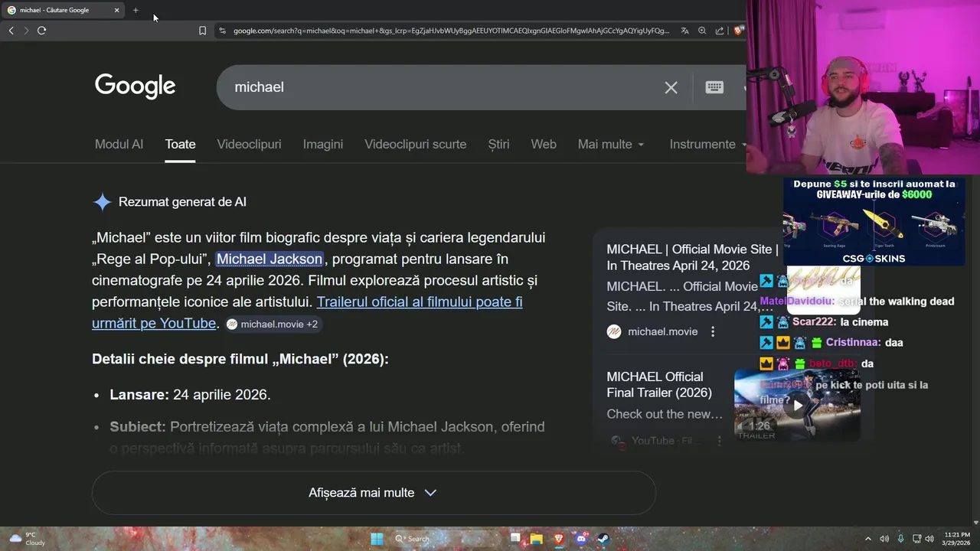Click the AI summary sparkle icon

click(102, 202)
